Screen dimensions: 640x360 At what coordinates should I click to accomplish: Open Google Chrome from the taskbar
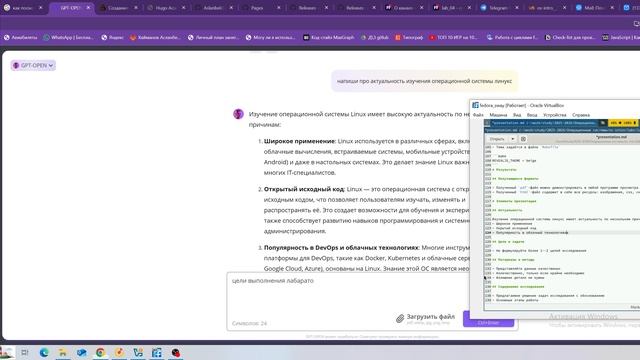tap(100, 353)
